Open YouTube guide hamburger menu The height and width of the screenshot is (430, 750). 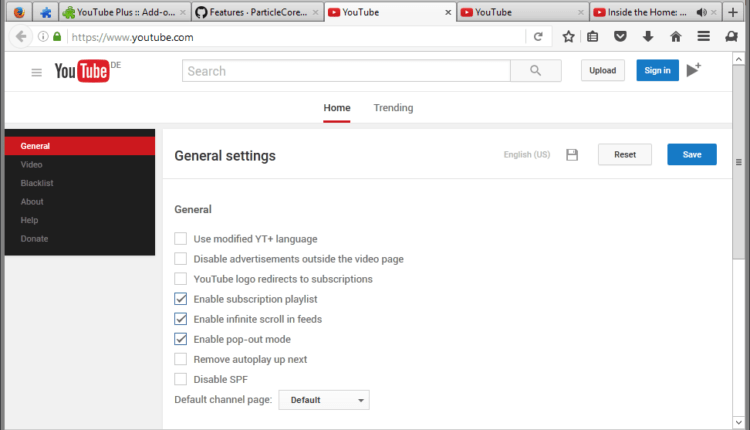tap(36, 72)
